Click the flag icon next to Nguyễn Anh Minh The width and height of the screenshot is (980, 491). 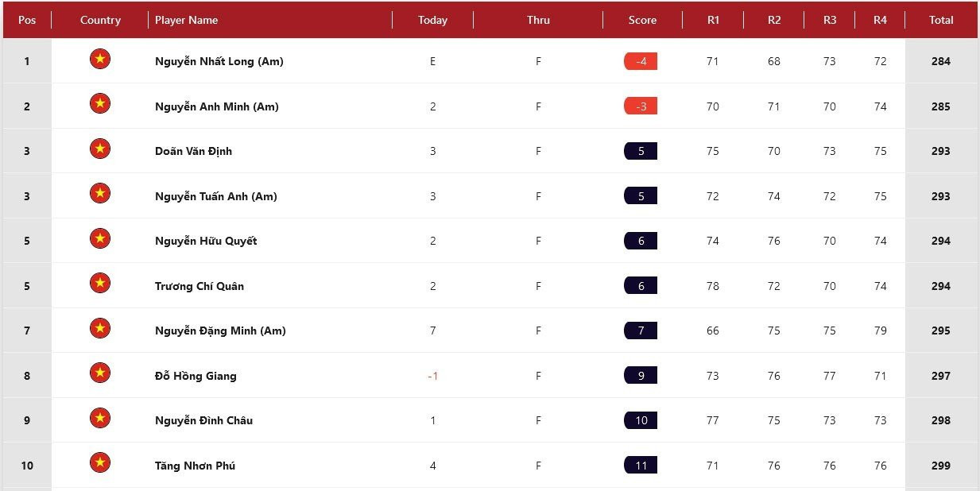[99, 104]
